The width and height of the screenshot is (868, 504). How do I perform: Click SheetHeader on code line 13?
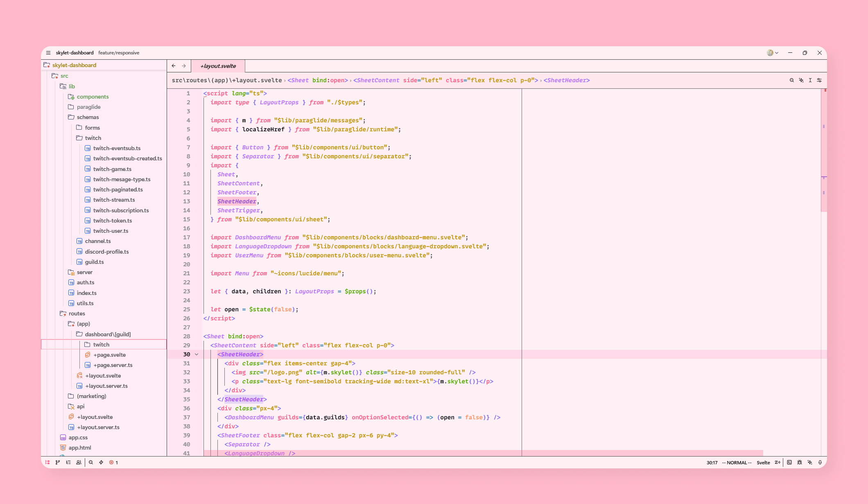237,201
